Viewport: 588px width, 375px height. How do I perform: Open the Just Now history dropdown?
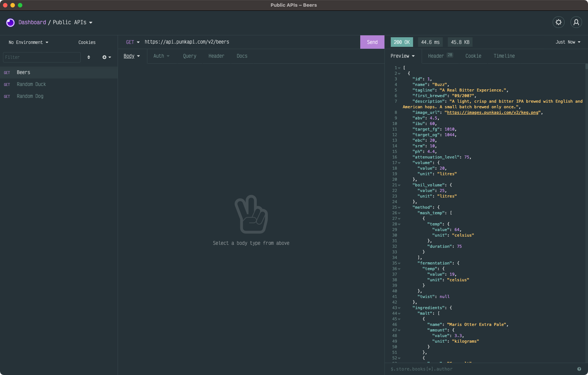point(568,42)
